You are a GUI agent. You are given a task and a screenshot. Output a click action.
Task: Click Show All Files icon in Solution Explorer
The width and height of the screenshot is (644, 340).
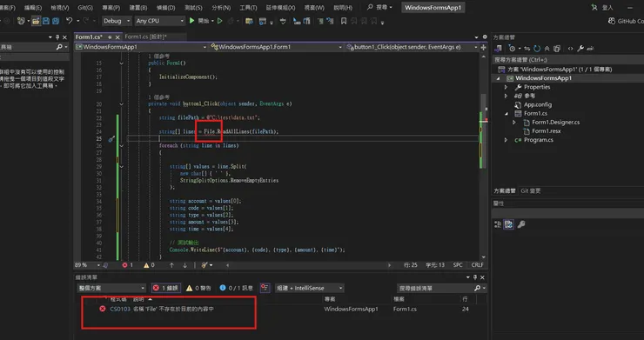556,49
